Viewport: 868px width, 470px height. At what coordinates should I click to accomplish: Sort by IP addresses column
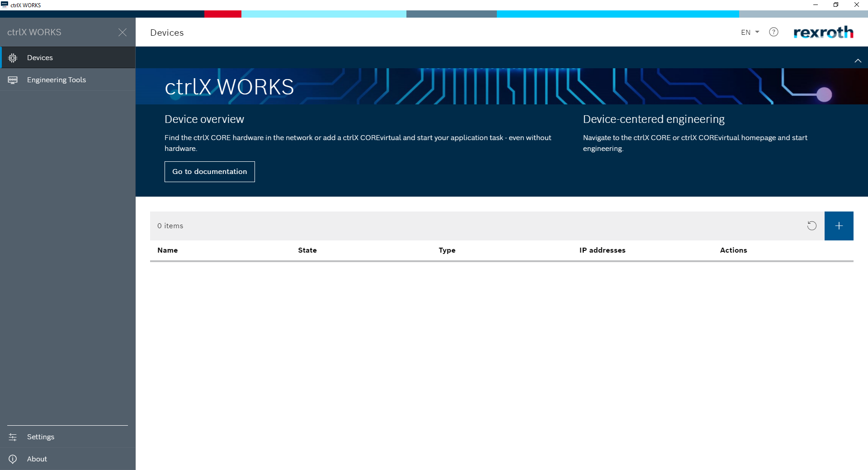coord(603,250)
